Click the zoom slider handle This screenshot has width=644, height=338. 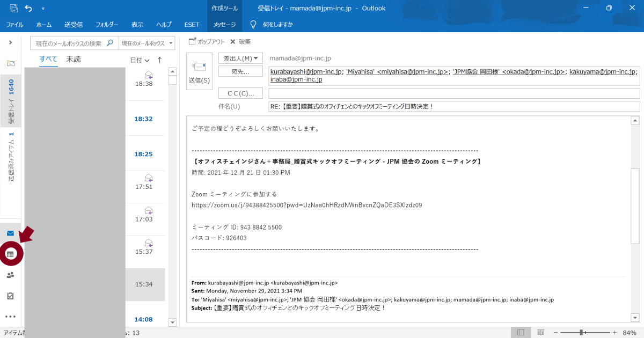[x=581, y=333]
